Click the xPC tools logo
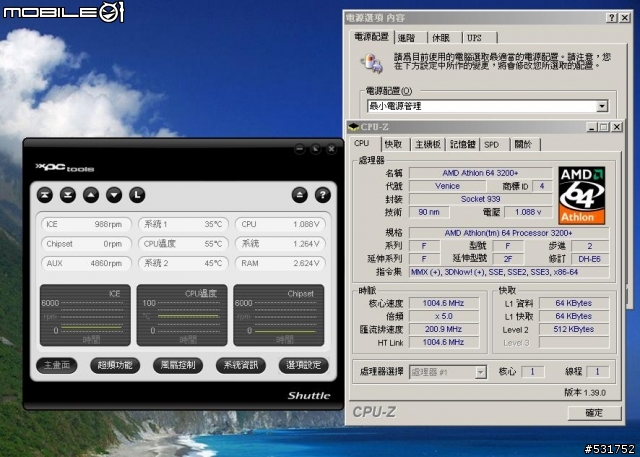 (65, 168)
